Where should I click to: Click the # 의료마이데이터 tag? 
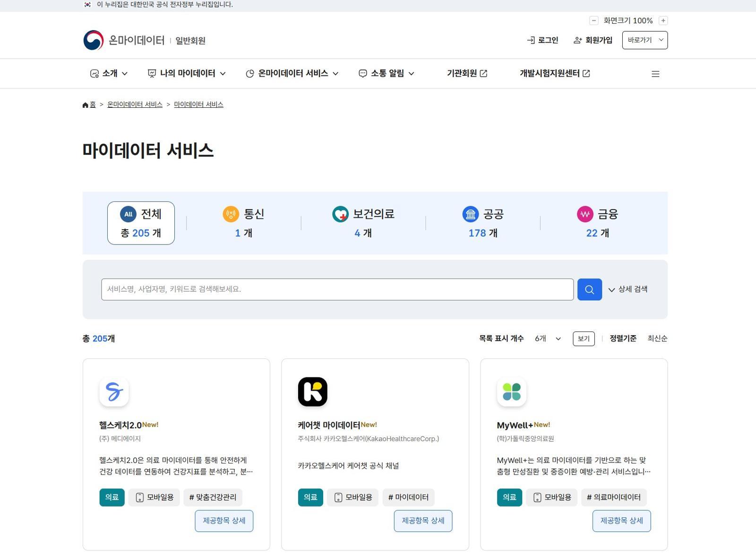coord(614,497)
